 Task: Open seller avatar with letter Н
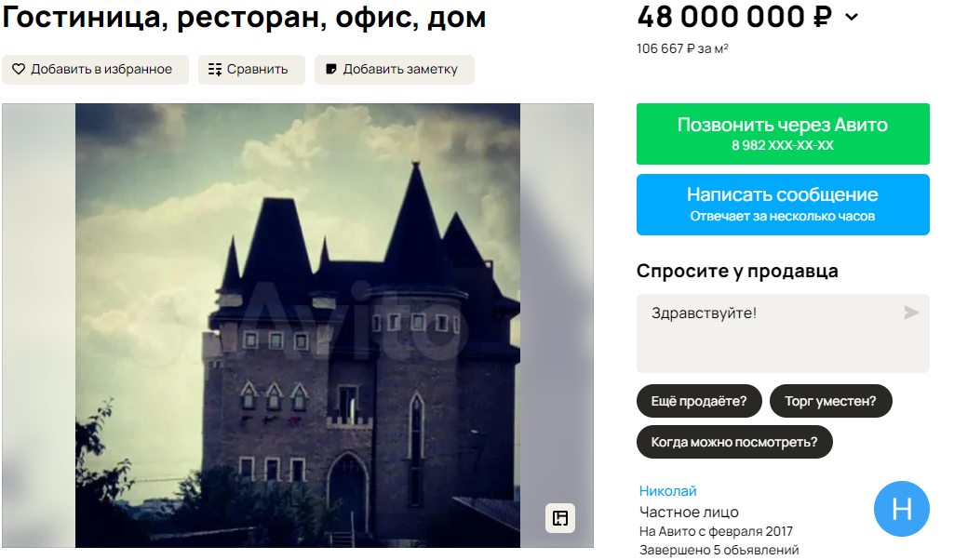pyautogui.click(x=902, y=509)
